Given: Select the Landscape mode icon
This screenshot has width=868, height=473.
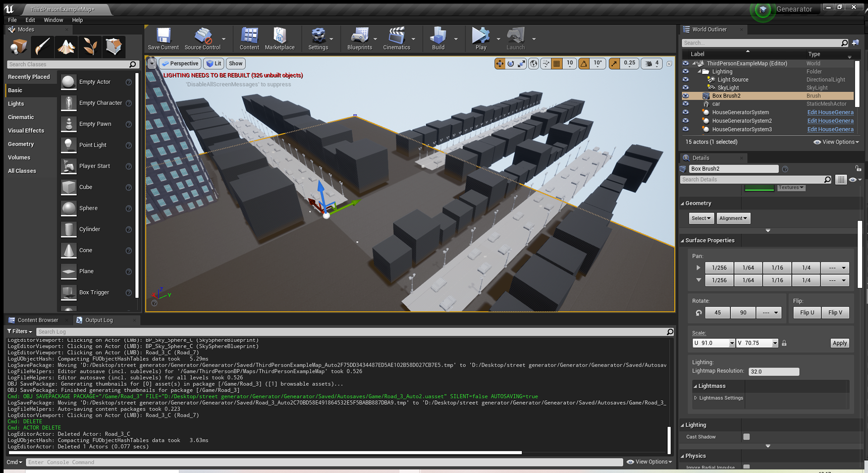Looking at the screenshot, I should coord(66,47).
